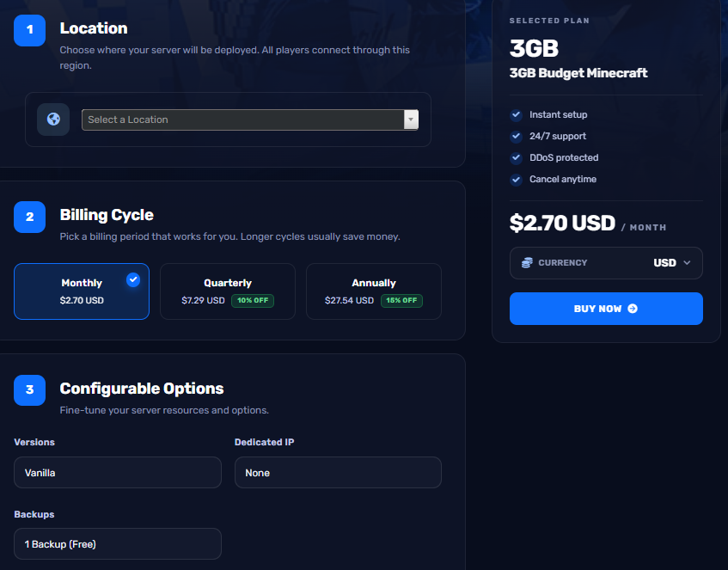The image size is (728, 570).
Task: Click the step 3 Configurable Options badge
Action: 30,390
